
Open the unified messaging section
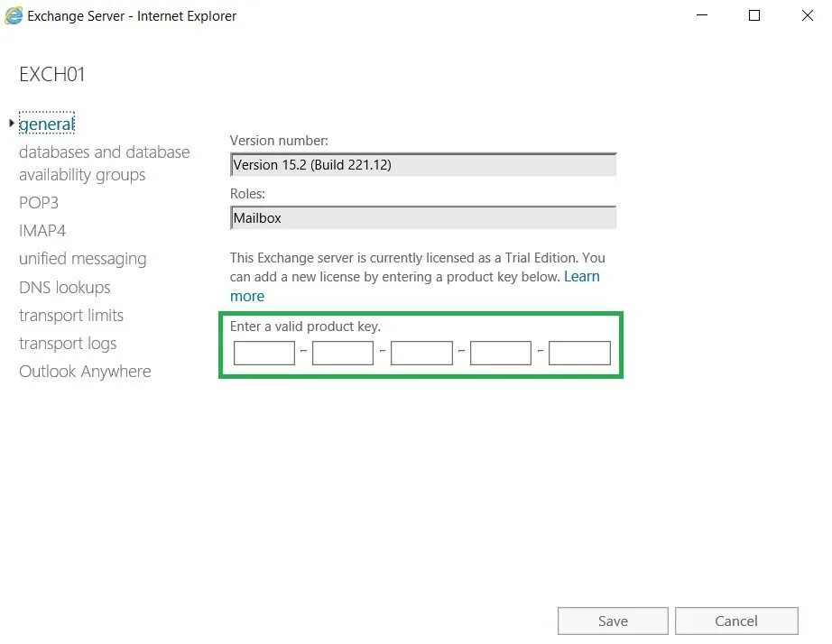(x=83, y=259)
